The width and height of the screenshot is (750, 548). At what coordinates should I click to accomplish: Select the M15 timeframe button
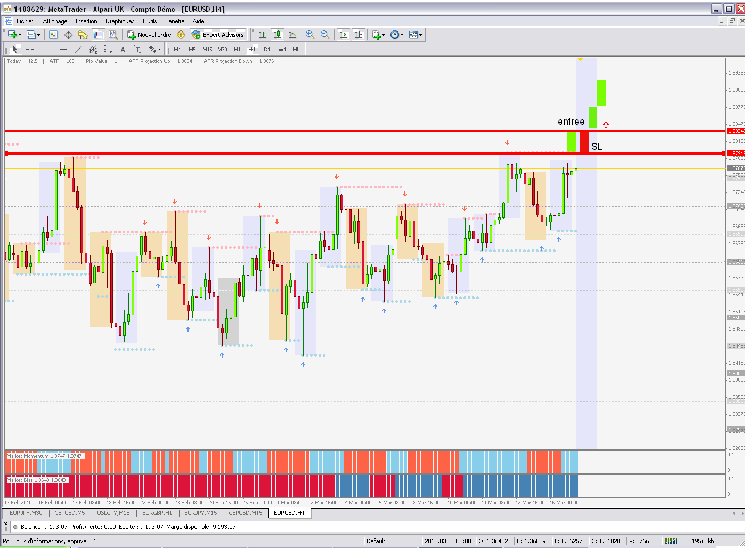click(x=207, y=49)
